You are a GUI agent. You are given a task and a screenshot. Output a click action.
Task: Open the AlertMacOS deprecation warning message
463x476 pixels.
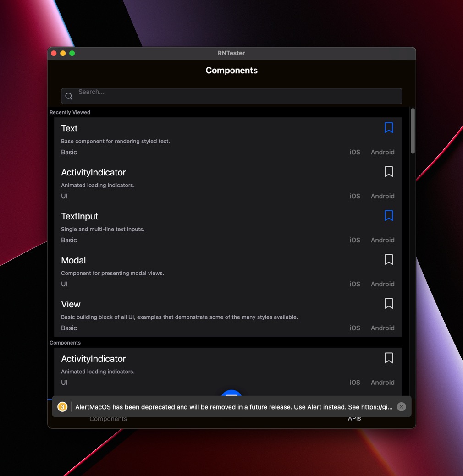coord(234,407)
